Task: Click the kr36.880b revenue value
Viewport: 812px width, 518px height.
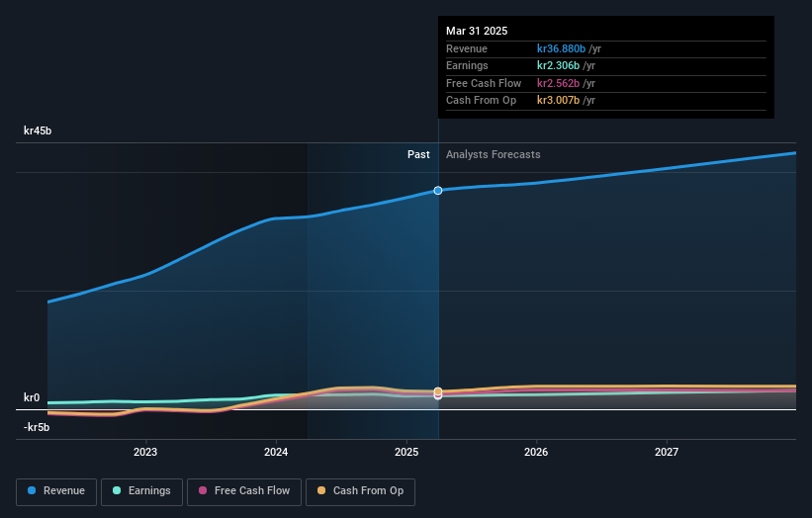Action: click(561, 48)
